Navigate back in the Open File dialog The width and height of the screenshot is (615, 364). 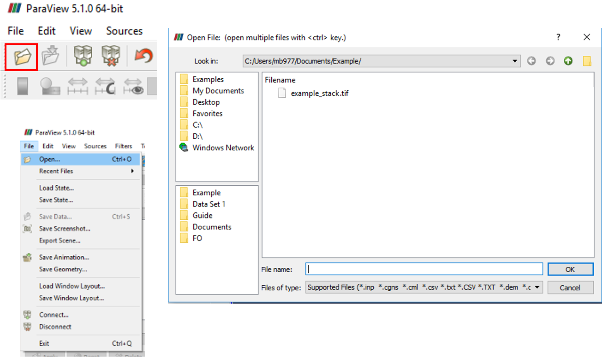(x=531, y=61)
